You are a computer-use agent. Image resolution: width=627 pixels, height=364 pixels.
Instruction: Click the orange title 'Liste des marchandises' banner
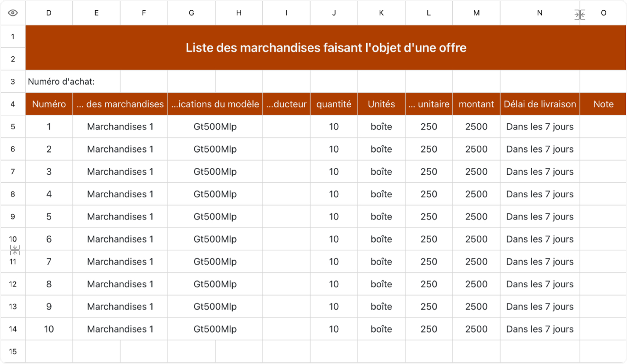326,48
